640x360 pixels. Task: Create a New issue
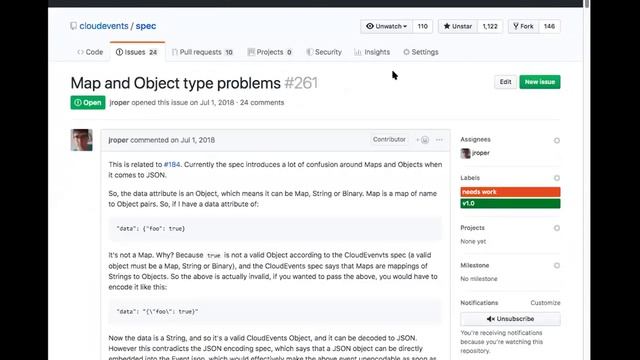point(540,82)
